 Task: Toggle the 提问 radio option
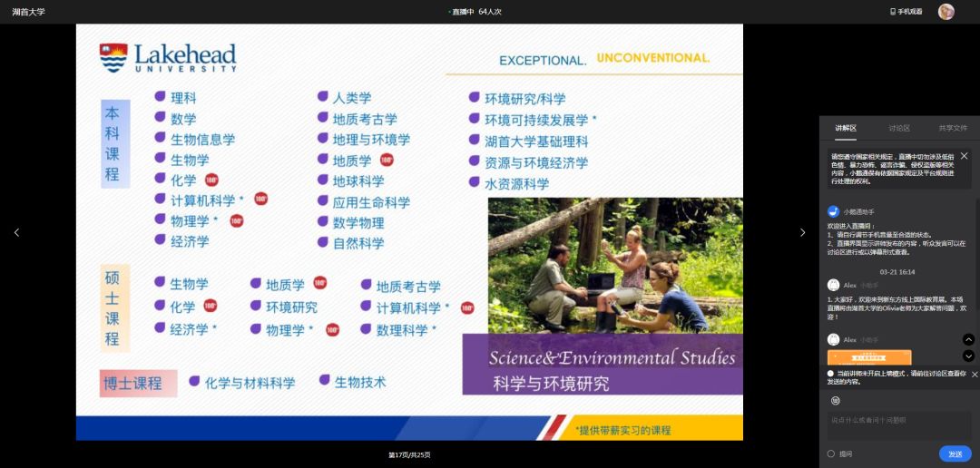tap(830, 454)
